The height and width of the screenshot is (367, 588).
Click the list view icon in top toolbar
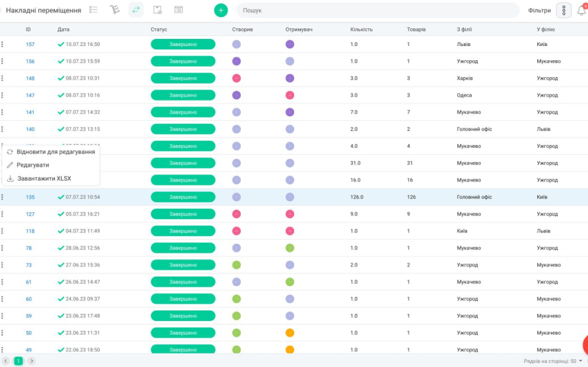[93, 10]
